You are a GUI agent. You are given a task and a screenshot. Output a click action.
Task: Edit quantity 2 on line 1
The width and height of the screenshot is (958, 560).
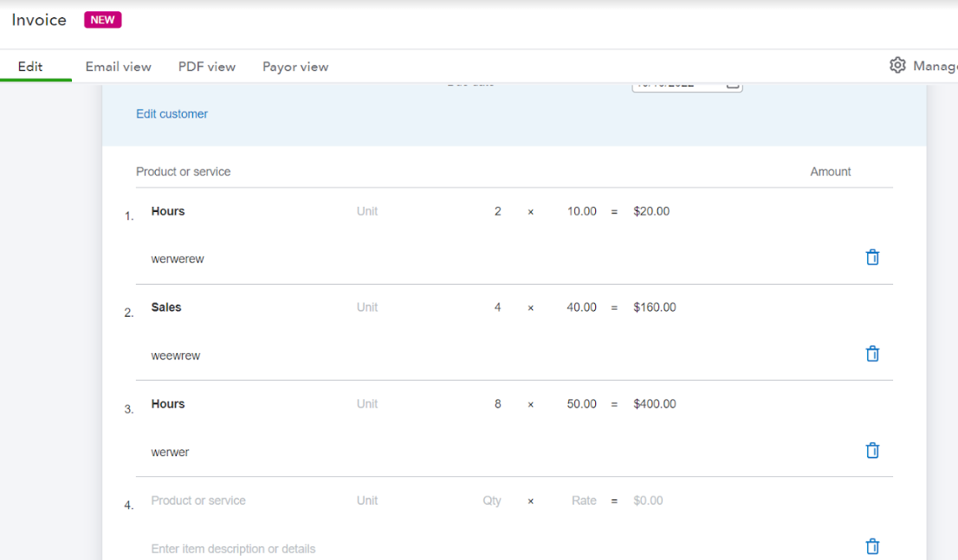pos(498,211)
